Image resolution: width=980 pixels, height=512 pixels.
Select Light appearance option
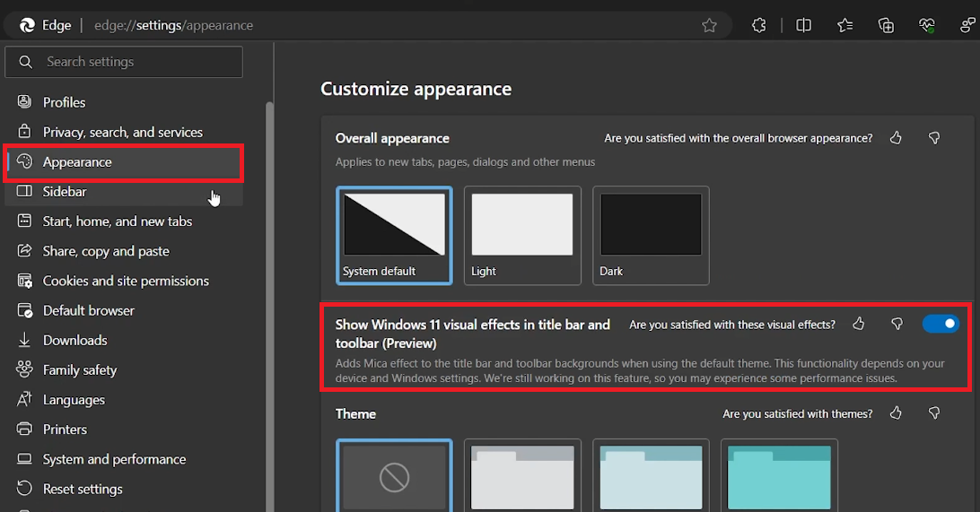(x=522, y=236)
